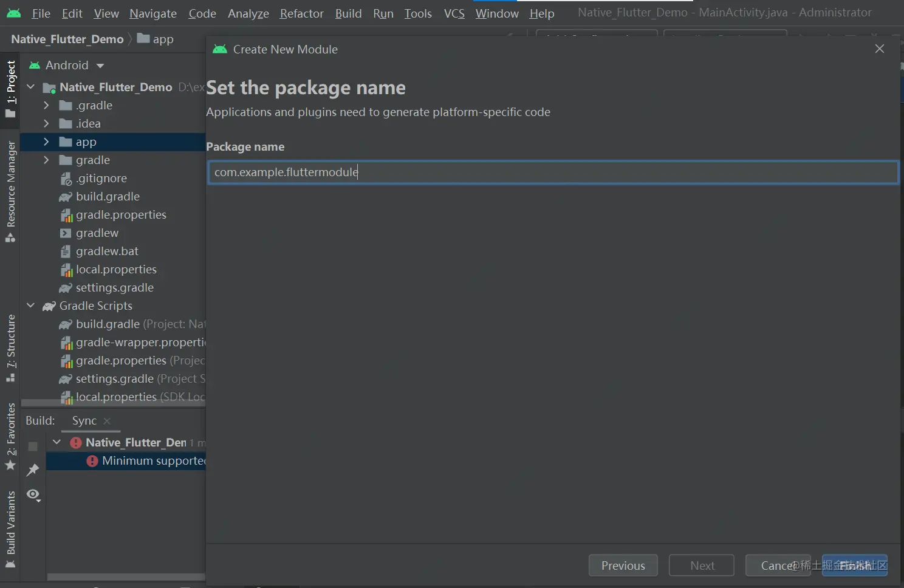Open the 1: Project tool window
Image resolution: width=904 pixels, height=588 pixels.
pyautogui.click(x=10, y=90)
